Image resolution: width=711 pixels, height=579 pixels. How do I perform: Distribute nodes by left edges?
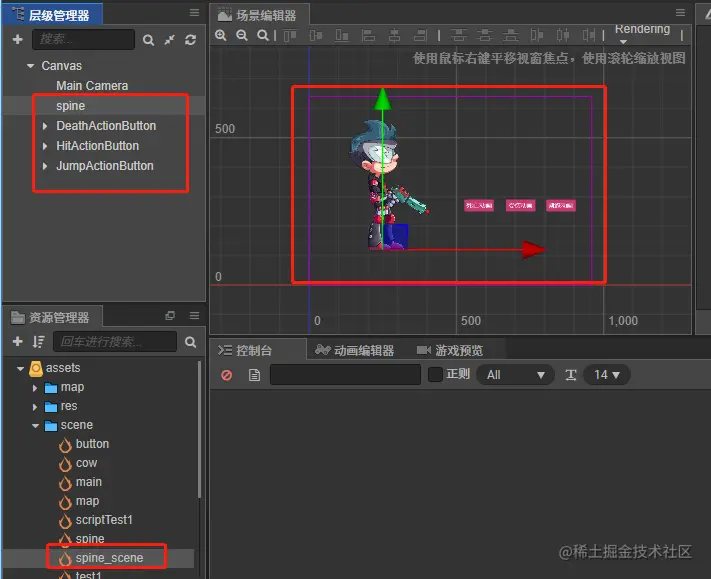(x=537, y=35)
